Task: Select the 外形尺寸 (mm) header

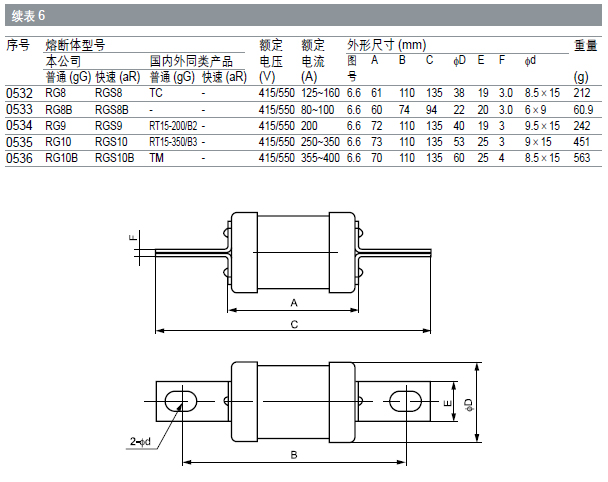Action: tap(386, 46)
